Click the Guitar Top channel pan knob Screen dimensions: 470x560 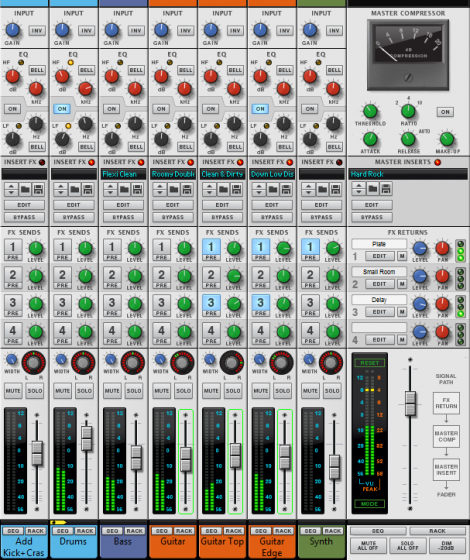pyautogui.click(x=231, y=362)
